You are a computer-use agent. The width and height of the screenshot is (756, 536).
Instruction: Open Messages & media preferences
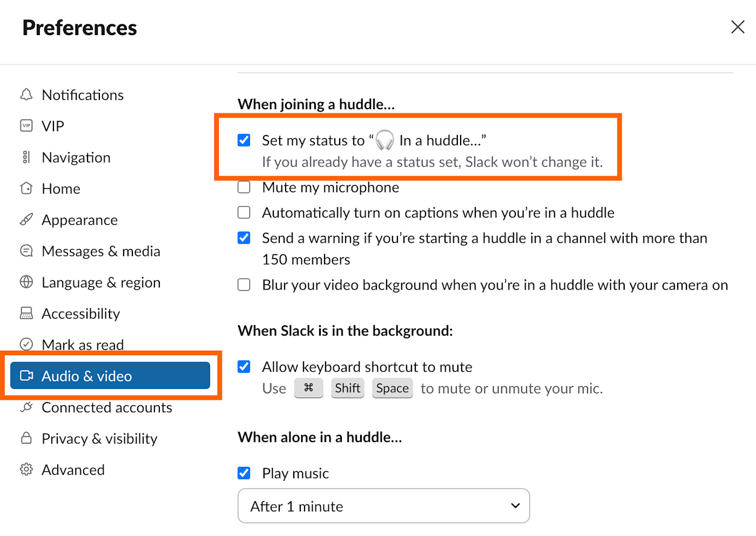point(100,251)
